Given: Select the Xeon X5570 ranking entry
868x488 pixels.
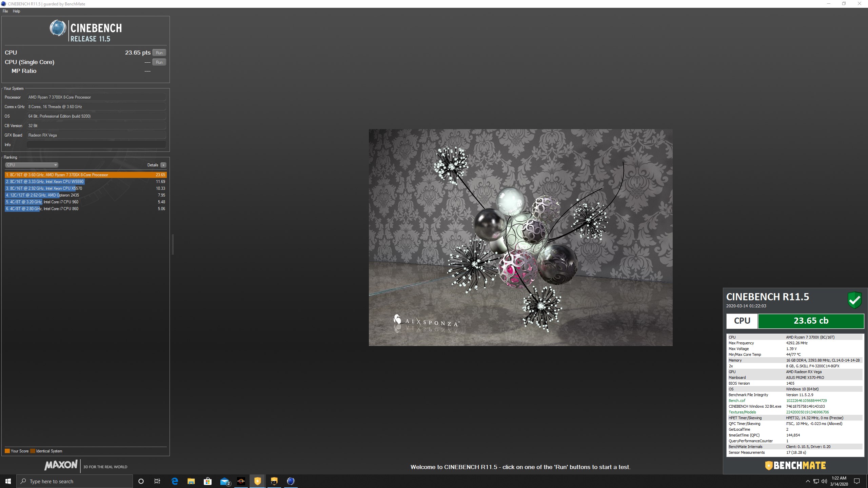Looking at the screenshot, I should pos(86,188).
